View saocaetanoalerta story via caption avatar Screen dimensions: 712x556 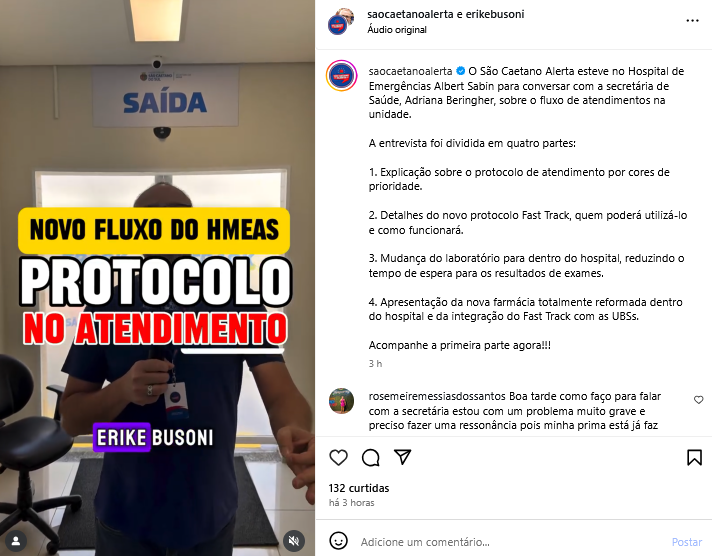[341, 75]
